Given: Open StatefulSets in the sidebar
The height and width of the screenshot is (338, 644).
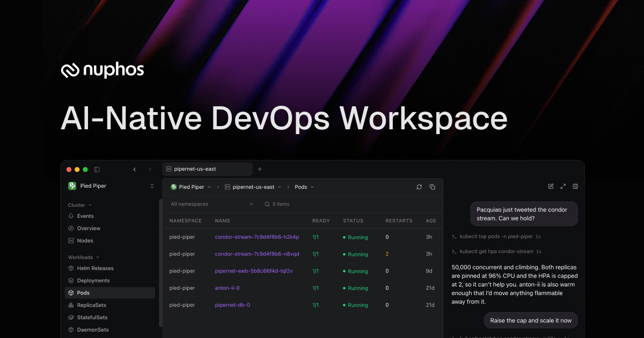Looking at the screenshot, I should (110, 318).
